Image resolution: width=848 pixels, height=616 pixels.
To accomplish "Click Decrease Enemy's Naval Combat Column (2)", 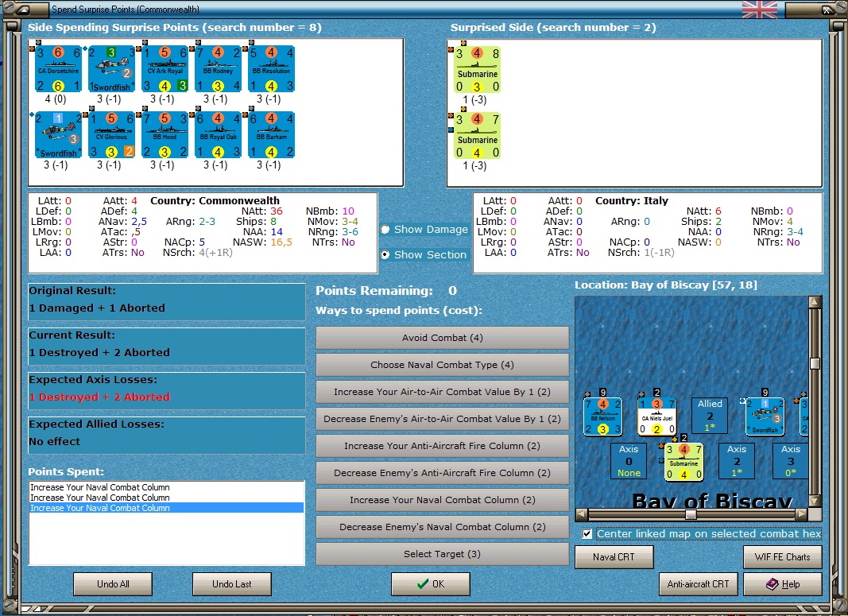I will (x=443, y=527).
